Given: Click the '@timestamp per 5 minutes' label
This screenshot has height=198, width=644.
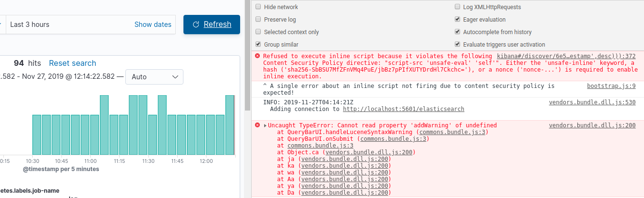Looking at the screenshot, I should click(x=61, y=169).
